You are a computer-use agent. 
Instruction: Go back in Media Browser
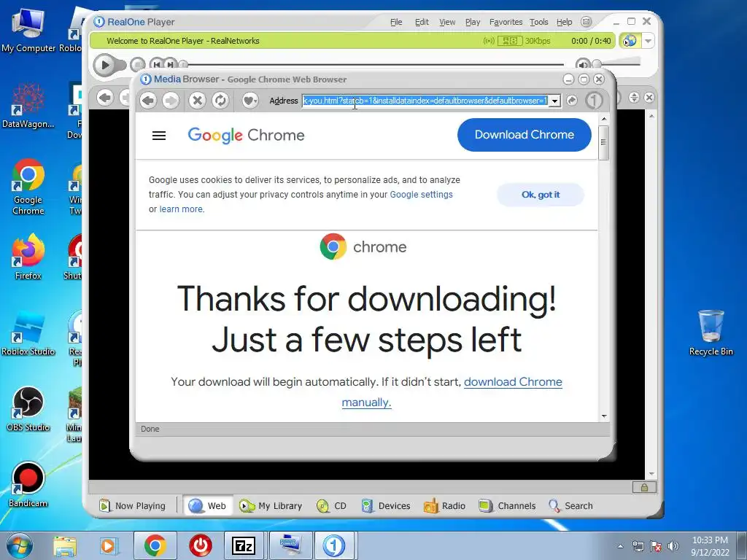tap(148, 100)
